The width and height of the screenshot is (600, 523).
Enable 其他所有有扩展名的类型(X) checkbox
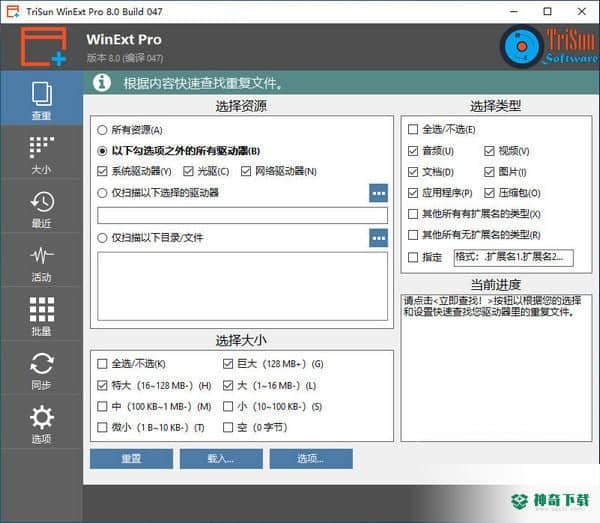(413, 213)
